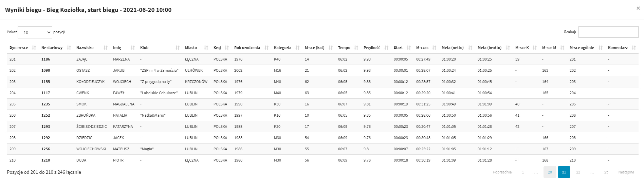This screenshot has height=185, width=644.
Task: Go to results page 22
Action: click(578, 172)
